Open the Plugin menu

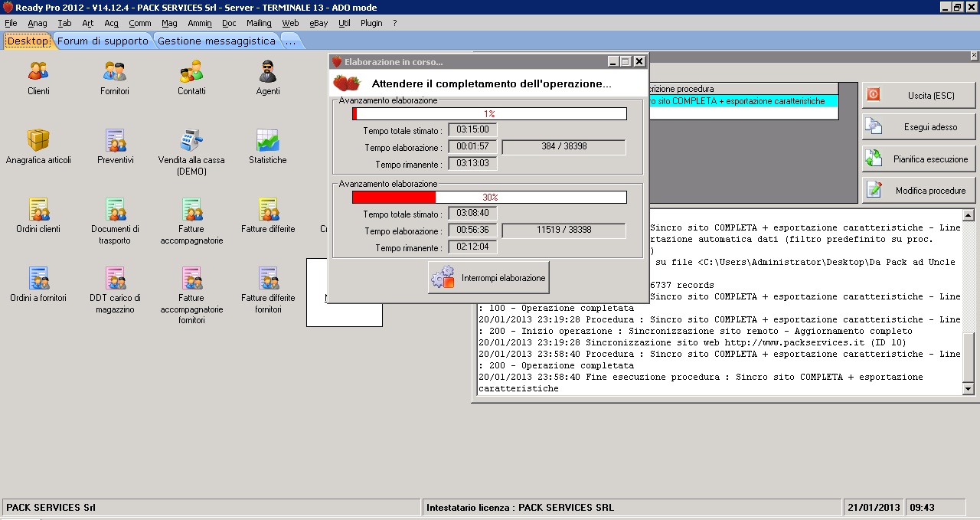371,23
